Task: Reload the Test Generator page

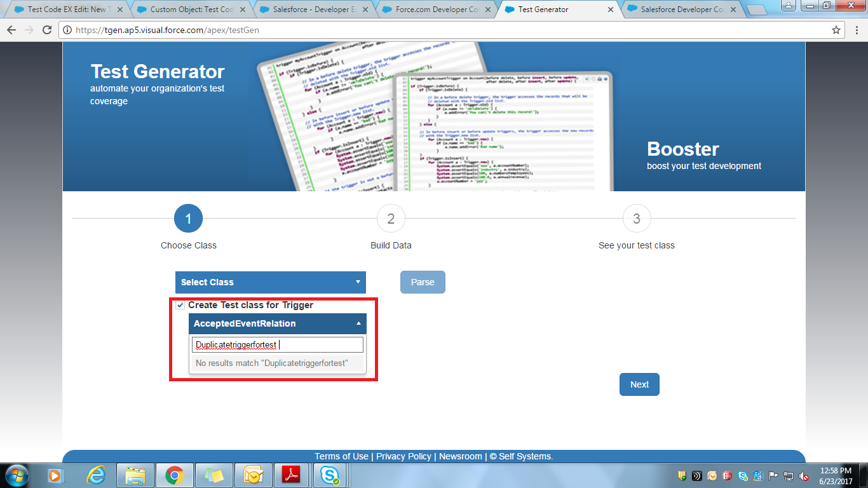Action: 47,30
